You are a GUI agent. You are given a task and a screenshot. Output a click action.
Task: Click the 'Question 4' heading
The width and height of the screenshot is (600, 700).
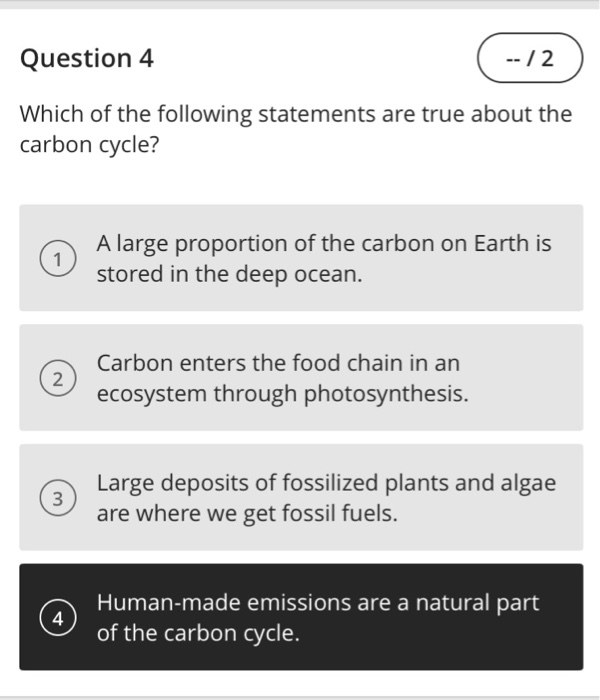click(87, 58)
